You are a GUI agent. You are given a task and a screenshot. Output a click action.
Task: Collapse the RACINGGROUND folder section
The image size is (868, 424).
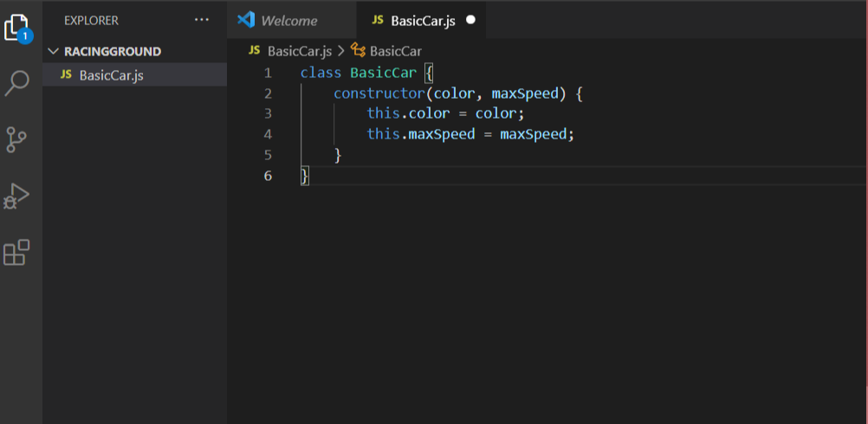point(134,51)
